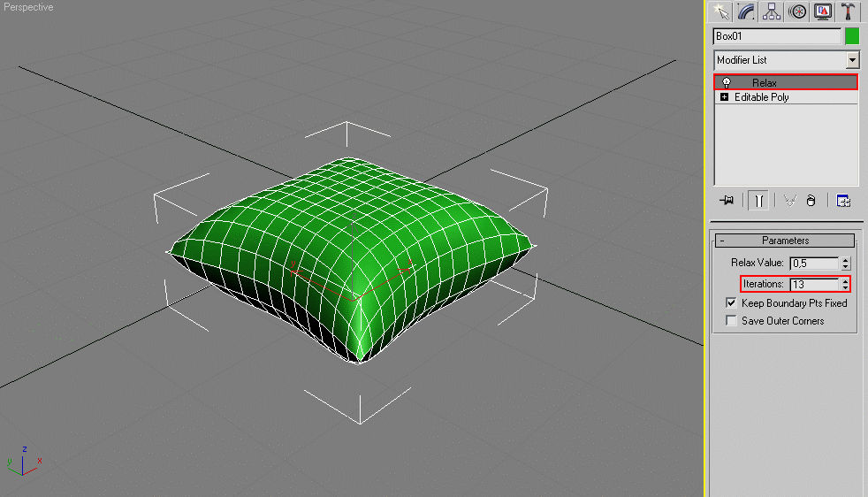868x497 pixels.
Task: Open the Display panel tab
Action: 823,11
